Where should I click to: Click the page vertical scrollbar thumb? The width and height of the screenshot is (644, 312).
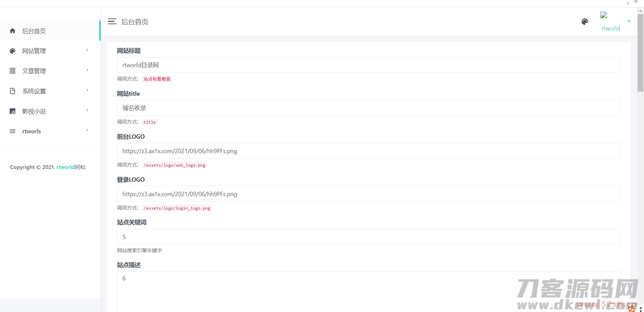tap(640, 52)
